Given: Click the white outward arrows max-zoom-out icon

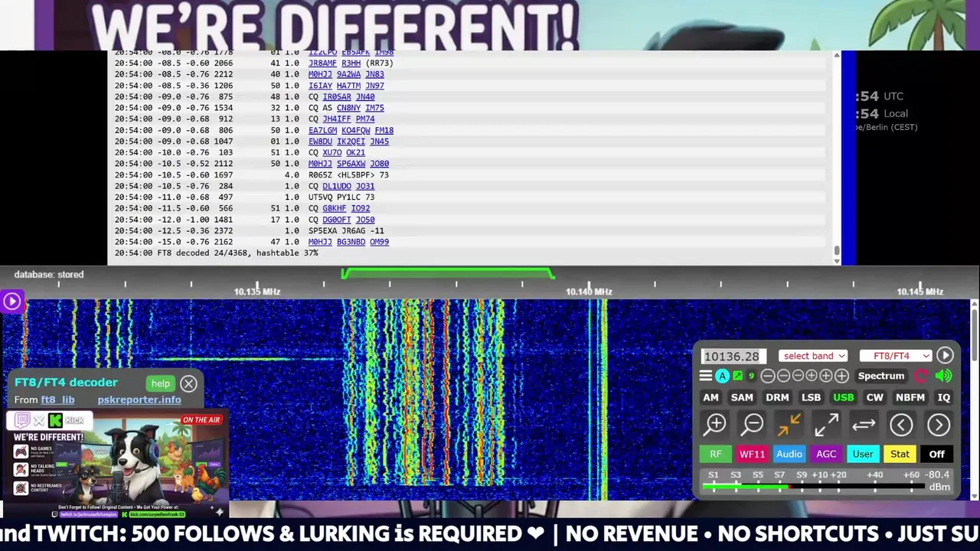Looking at the screenshot, I should (825, 424).
